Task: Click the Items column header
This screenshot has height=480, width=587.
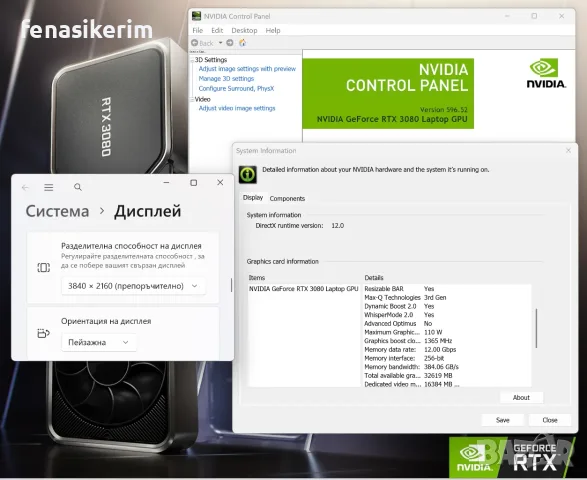Action: [x=257, y=278]
